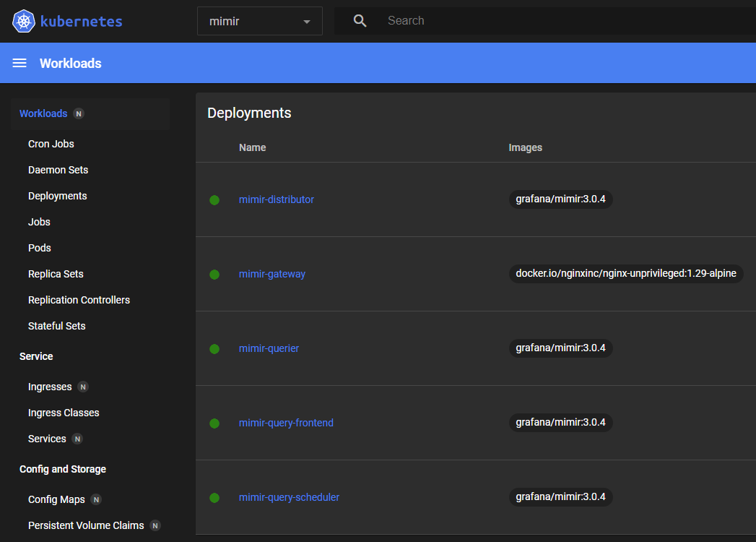Click mimir-distributor's grafana/mimir:3.0.4 image chip

tap(561, 199)
